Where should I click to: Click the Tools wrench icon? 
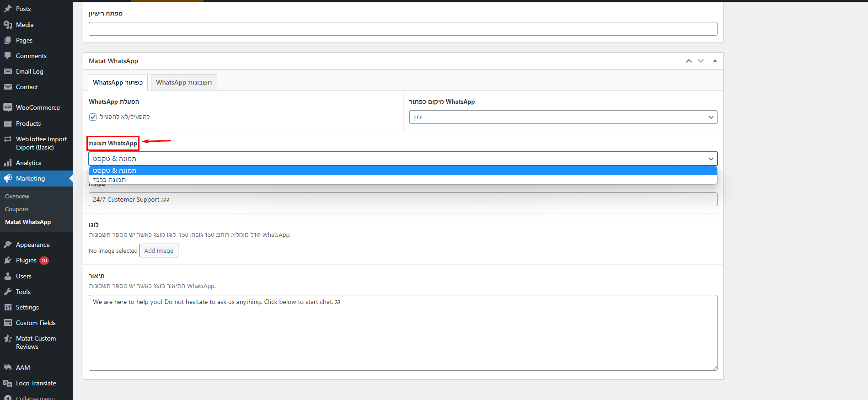[x=8, y=292]
